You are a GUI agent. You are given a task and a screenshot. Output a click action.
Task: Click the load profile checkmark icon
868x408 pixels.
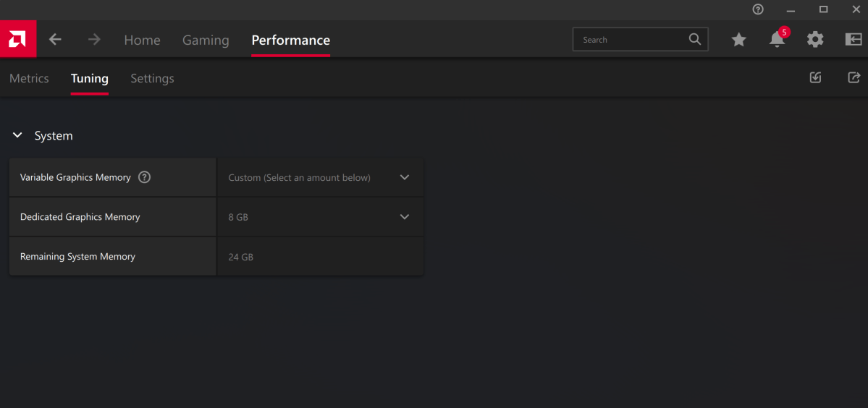click(815, 77)
